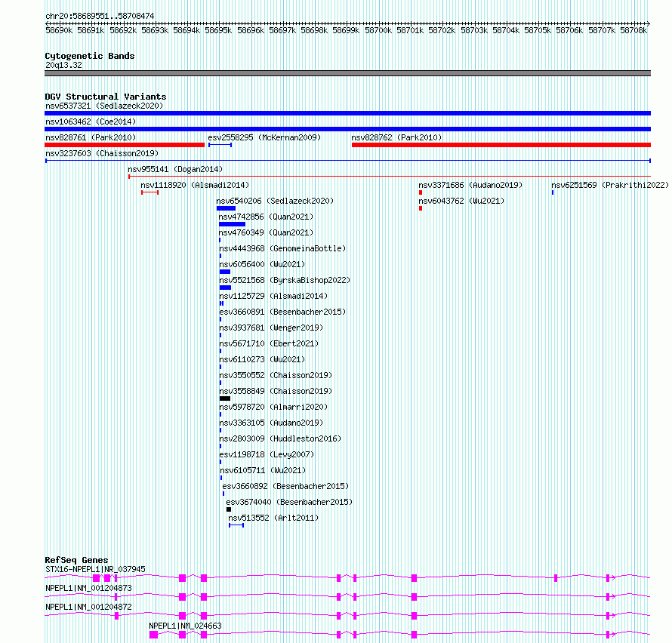
Task: Select the 20q13.32 band label
Action: 63,65
